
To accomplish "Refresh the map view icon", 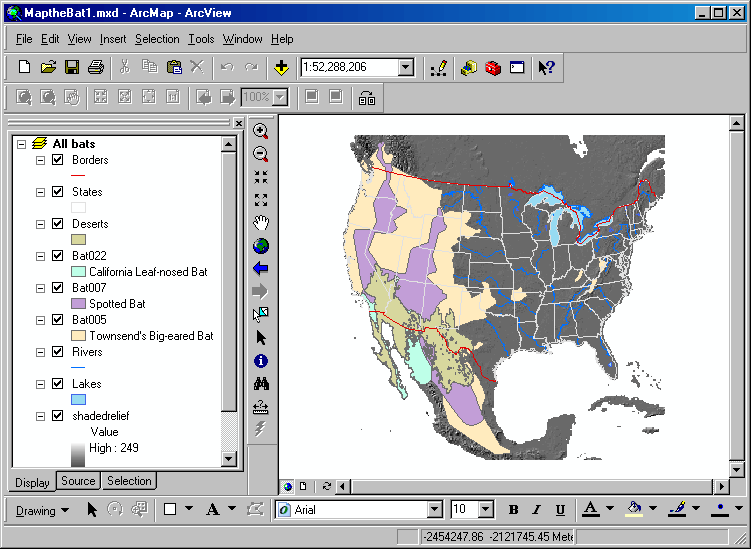I will pyautogui.click(x=327, y=486).
